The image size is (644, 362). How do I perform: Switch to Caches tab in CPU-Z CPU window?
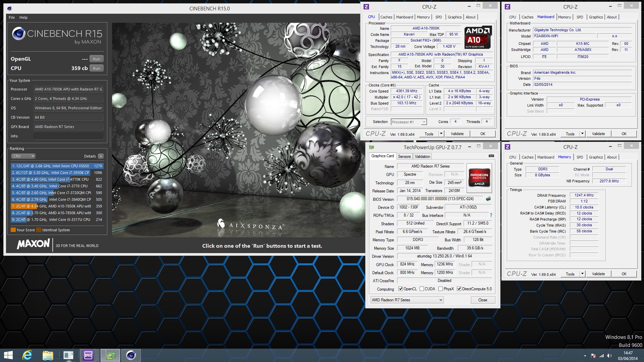click(x=386, y=17)
